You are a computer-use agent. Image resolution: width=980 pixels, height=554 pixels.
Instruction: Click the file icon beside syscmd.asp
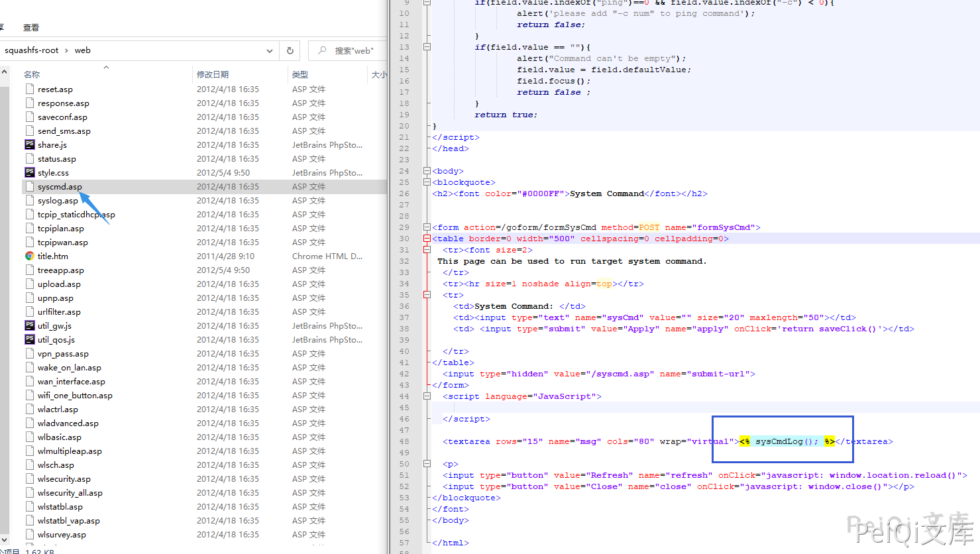click(30, 186)
